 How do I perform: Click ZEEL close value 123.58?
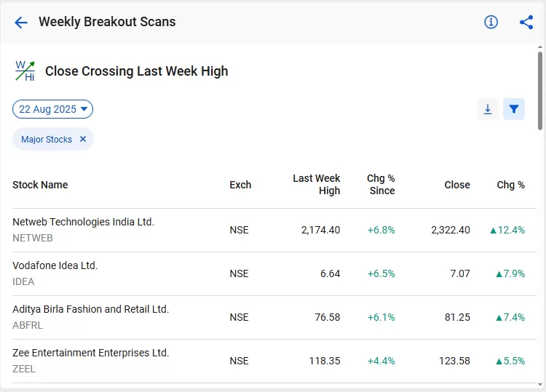click(454, 361)
